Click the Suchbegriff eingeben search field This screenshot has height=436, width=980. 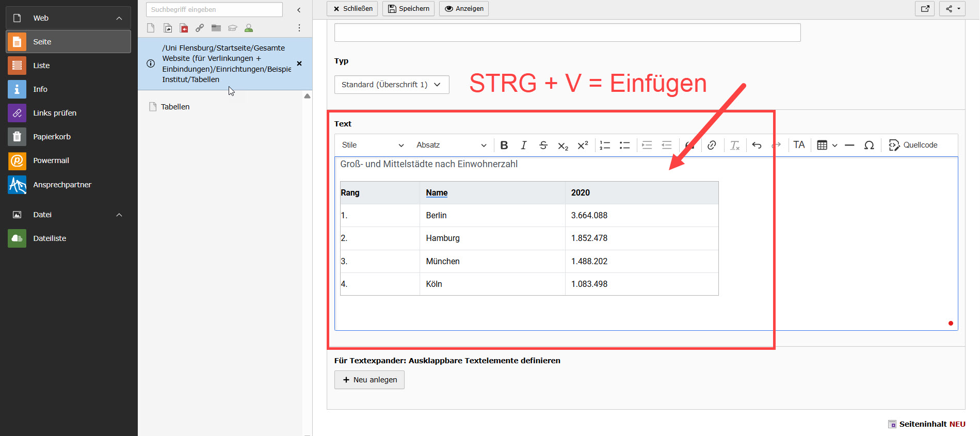(214, 9)
